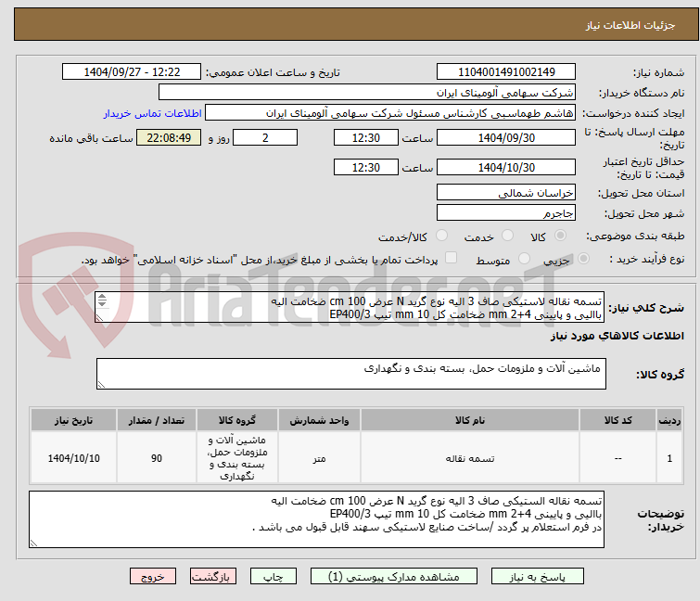Click the 'خروج' exit button
The image size is (700, 601).
point(153,577)
